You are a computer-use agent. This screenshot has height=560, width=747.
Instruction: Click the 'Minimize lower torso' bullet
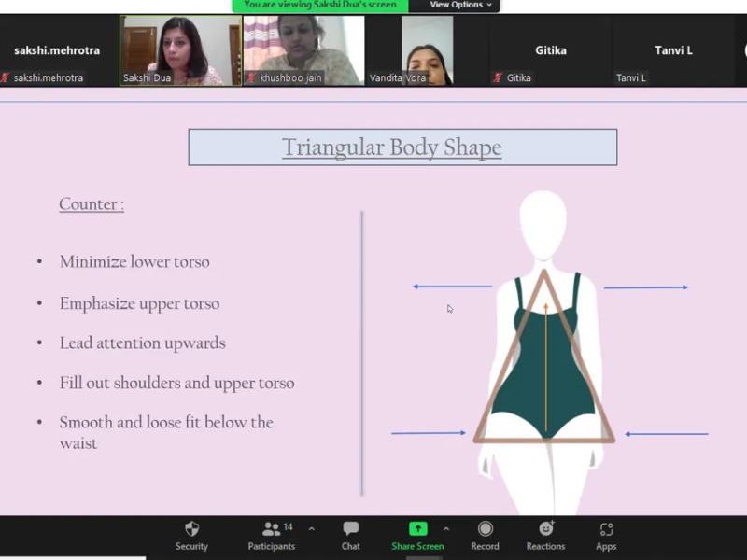click(x=134, y=261)
